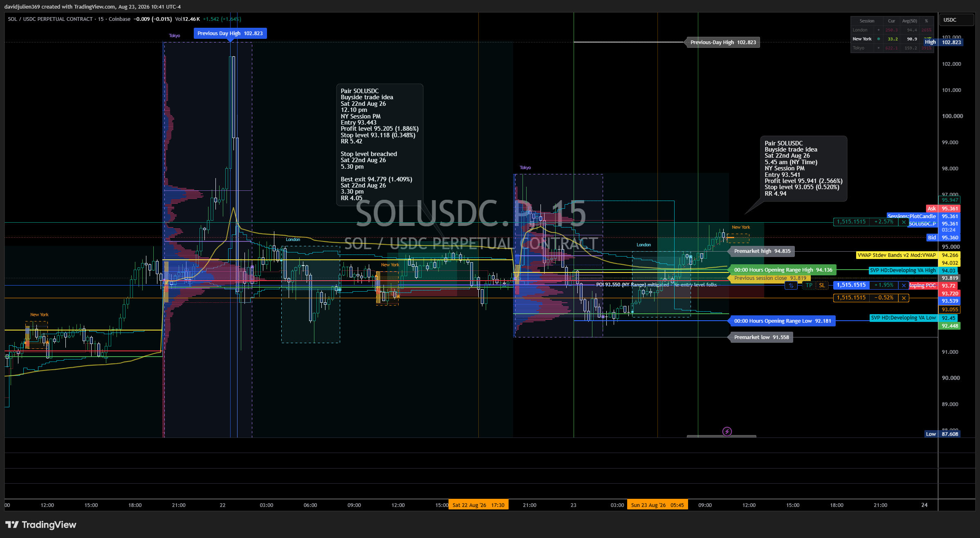Click the SVP HD:Developing VA High label
This screenshot has height=538, width=980.
[x=903, y=270]
